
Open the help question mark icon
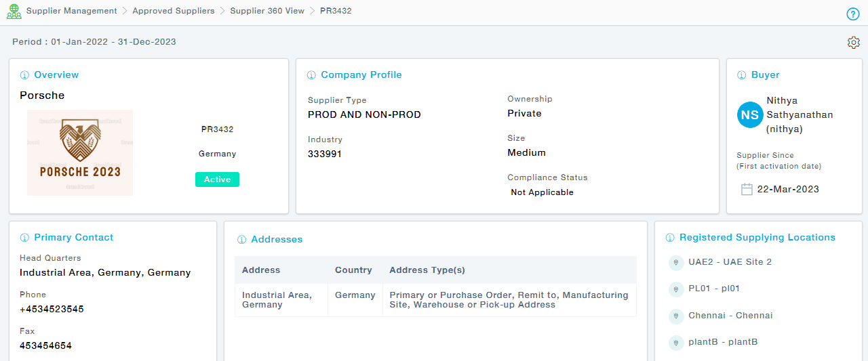tap(853, 14)
